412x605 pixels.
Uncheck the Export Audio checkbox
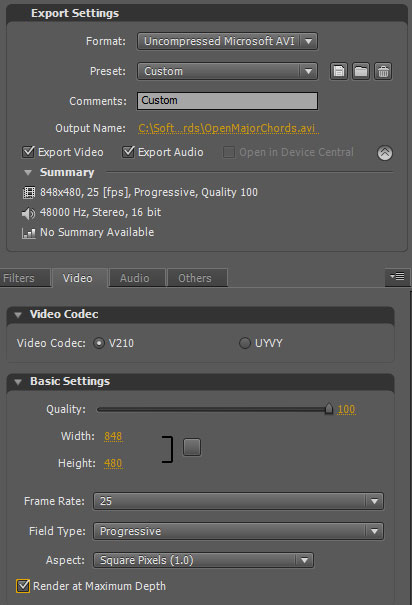pos(128,152)
